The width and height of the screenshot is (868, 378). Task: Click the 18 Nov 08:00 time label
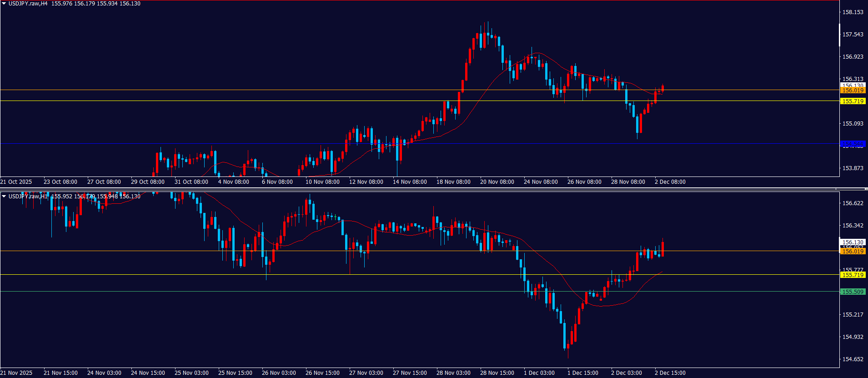click(453, 182)
